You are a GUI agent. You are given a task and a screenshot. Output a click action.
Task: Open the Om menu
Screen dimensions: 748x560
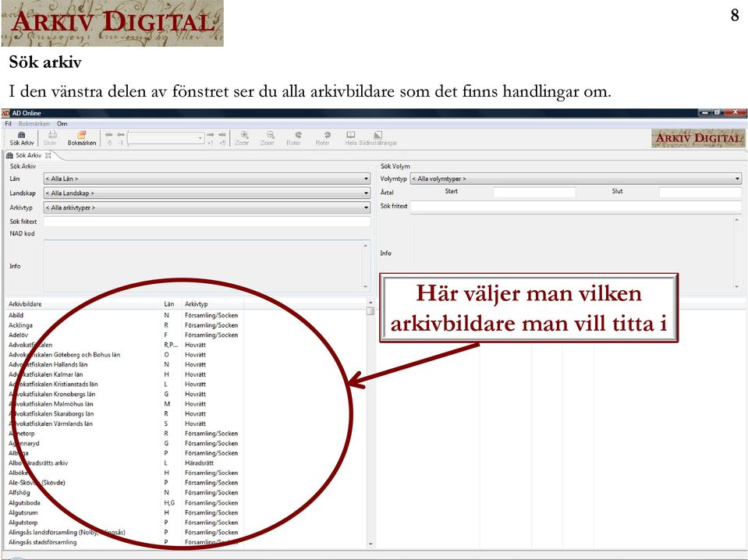[62, 123]
